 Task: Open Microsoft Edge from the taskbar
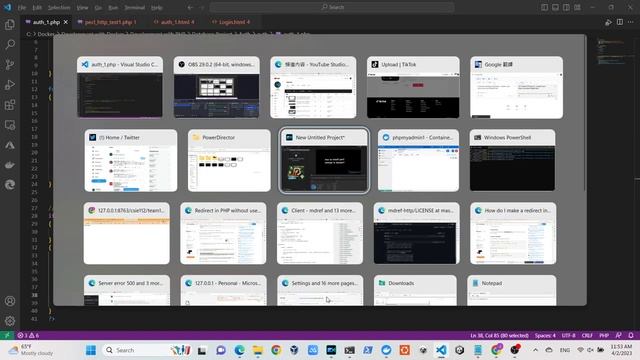pyautogui.click(x=240, y=350)
